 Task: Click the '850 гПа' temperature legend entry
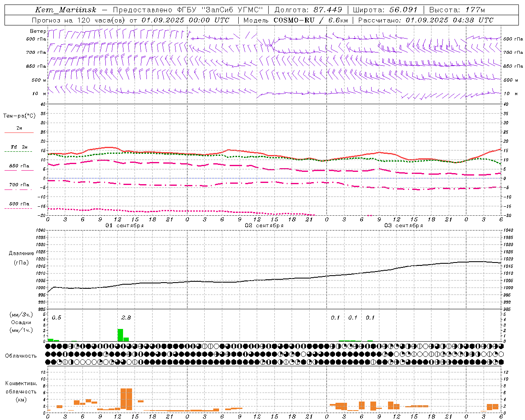click(x=19, y=166)
